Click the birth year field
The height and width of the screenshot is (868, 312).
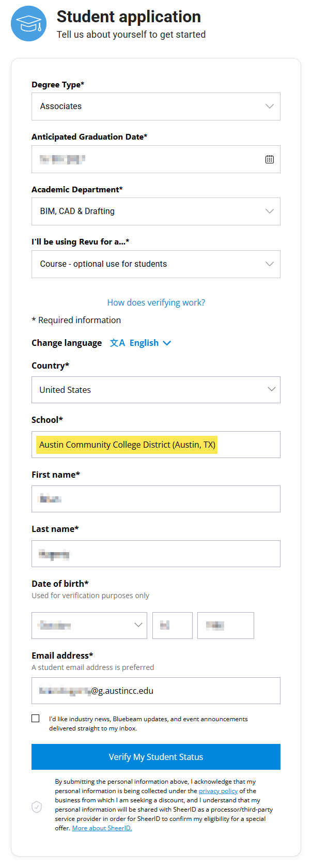[x=225, y=626]
